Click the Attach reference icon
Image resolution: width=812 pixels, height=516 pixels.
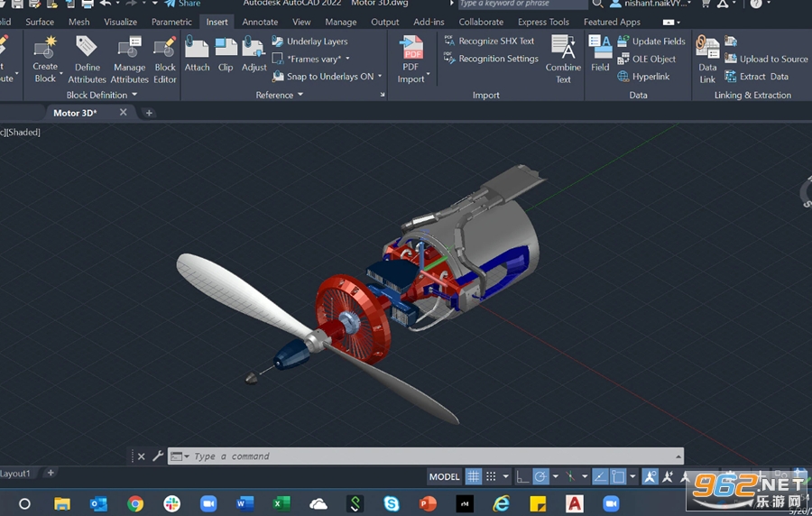pyautogui.click(x=197, y=54)
